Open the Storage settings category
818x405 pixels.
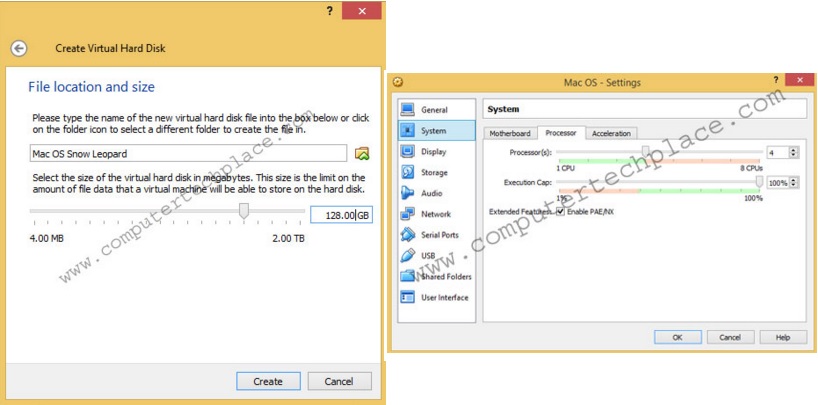(437, 172)
